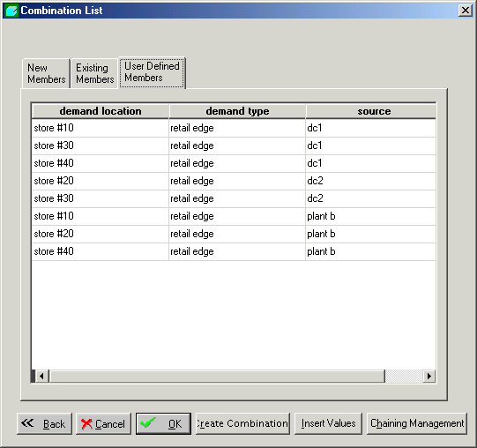This screenshot has height=448, width=477.
Task: Click the horizontal scrollbar thumb
Action: [x=217, y=377]
